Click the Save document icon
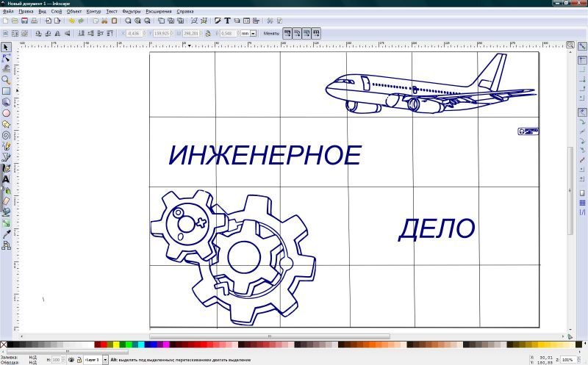Screen dimensions: 588x365 pos(24,21)
